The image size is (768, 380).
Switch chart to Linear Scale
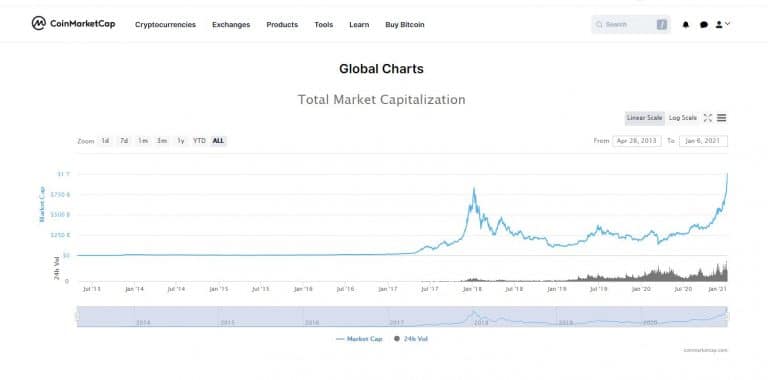[x=645, y=118]
